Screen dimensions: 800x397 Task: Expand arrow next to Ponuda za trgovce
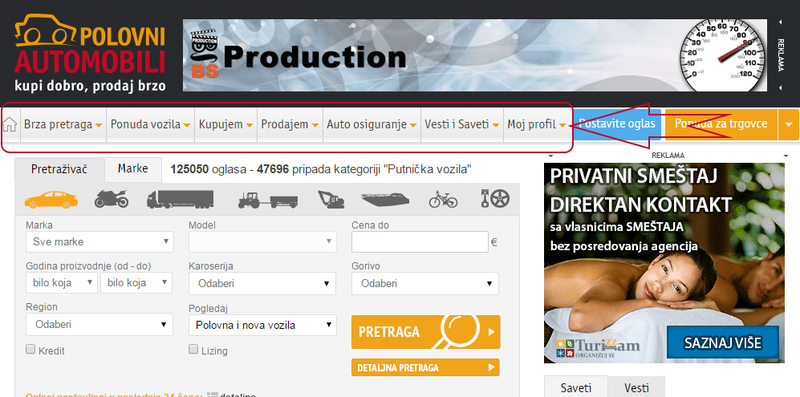[789, 125]
